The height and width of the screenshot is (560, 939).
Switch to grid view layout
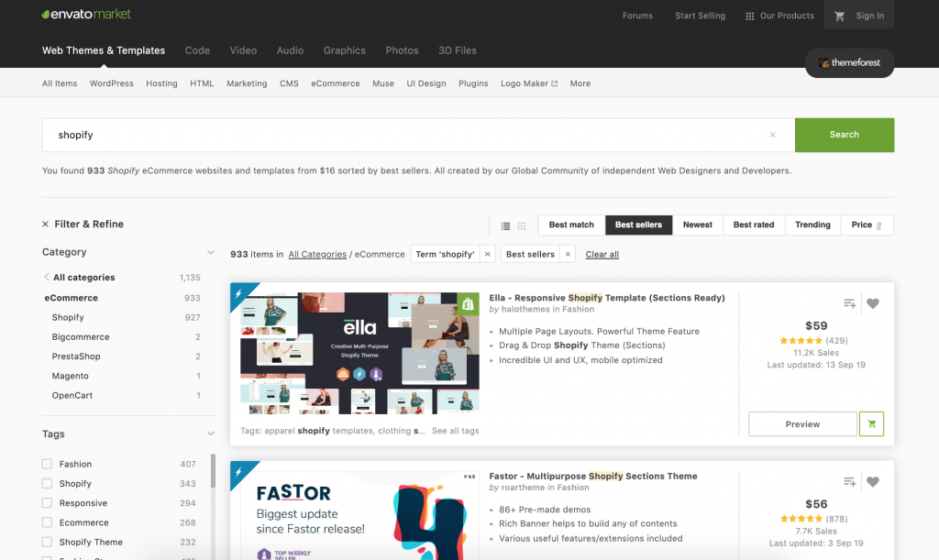coord(522,225)
